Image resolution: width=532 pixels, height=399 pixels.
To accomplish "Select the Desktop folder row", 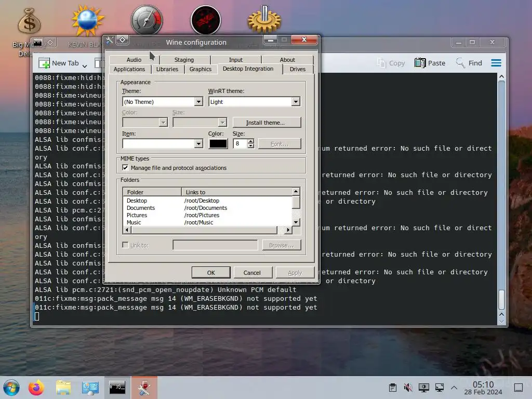I will (x=207, y=201).
